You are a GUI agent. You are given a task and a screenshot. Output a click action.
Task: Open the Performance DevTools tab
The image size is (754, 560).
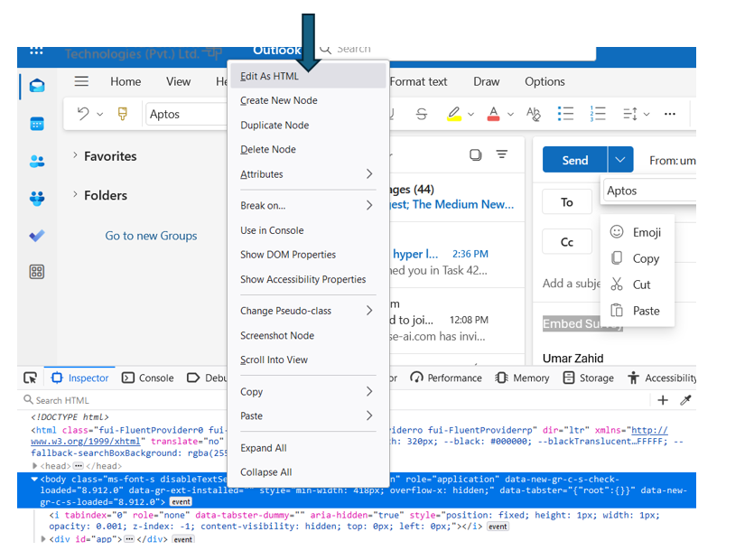coord(446,378)
